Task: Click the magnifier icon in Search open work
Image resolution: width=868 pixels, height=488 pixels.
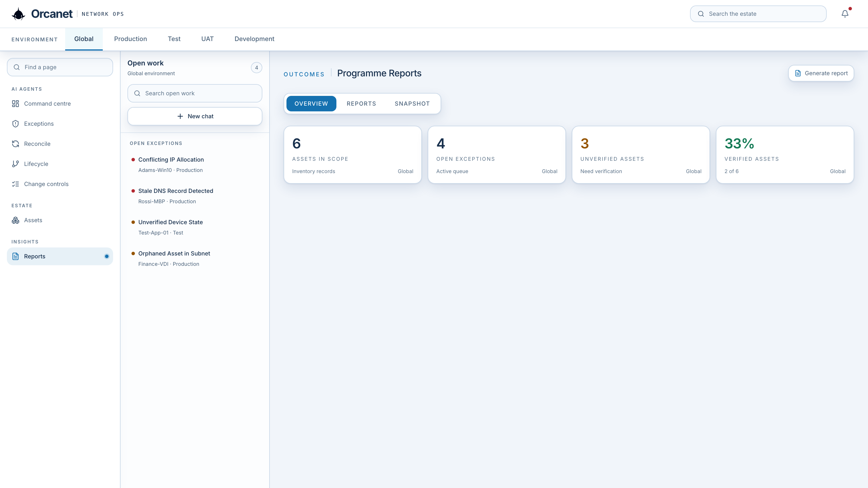Action: (x=137, y=93)
